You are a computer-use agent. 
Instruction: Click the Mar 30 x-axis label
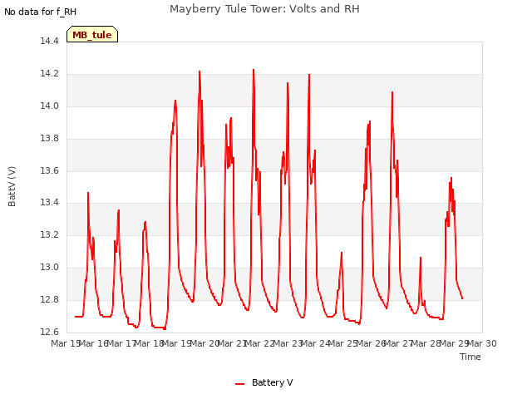(482, 343)
